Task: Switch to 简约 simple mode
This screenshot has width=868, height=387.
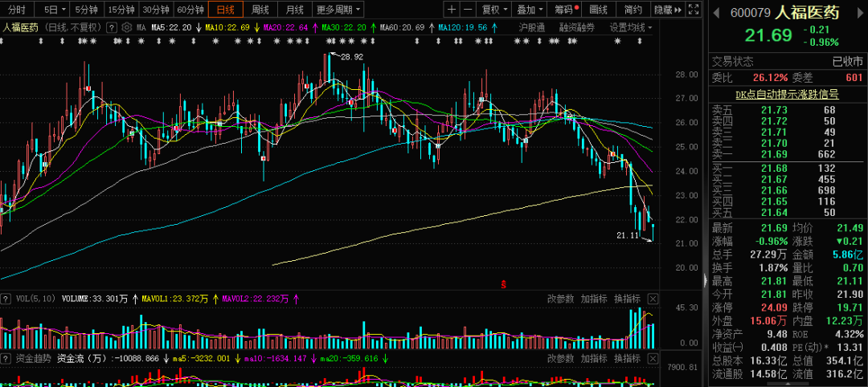Action: pyautogui.click(x=633, y=10)
